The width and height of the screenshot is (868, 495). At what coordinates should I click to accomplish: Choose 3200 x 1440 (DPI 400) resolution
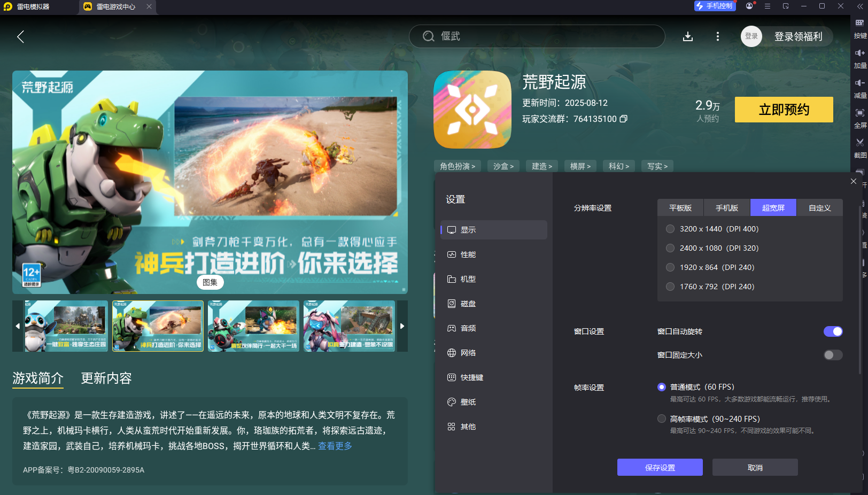670,229
